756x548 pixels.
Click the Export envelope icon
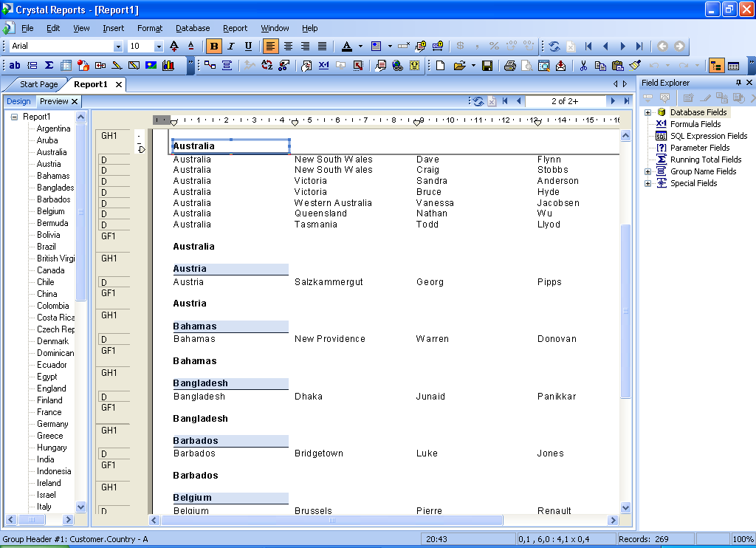point(561,65)
